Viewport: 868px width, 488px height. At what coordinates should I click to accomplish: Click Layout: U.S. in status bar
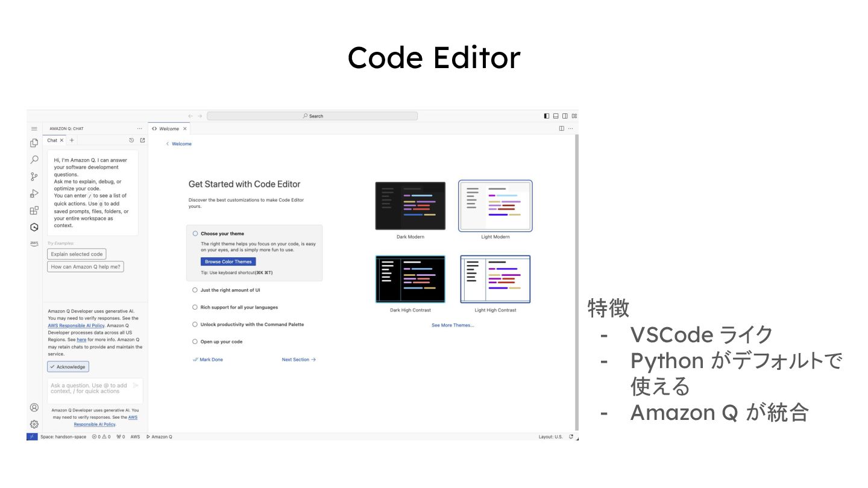(550, 437)
